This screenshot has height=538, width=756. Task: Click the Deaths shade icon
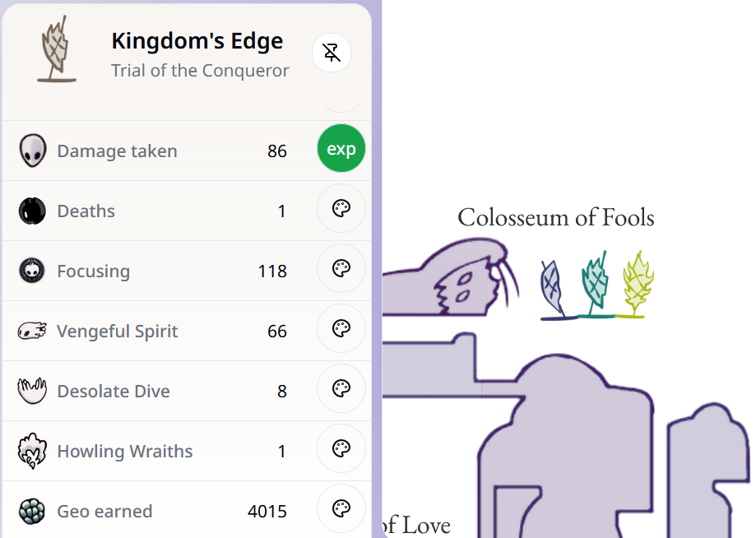click(32, 211)
